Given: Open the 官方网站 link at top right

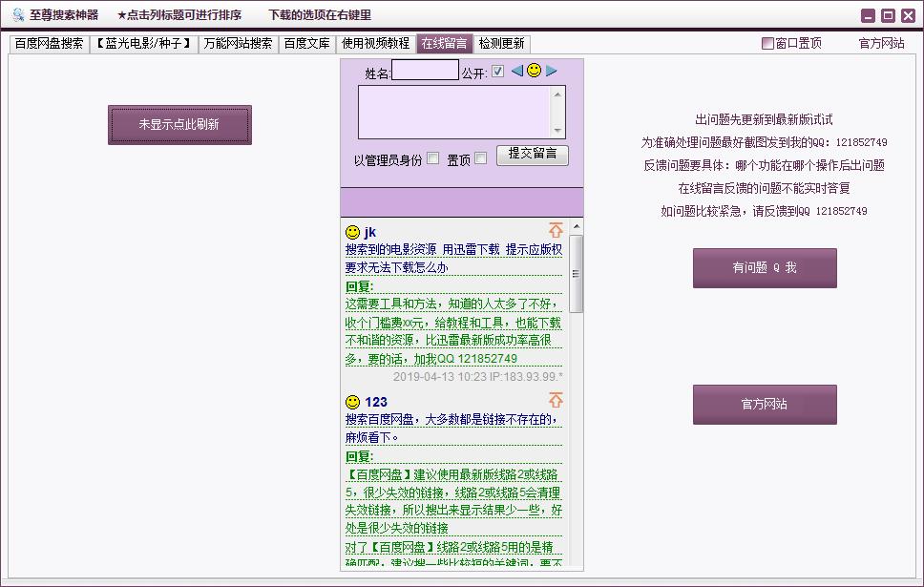Looking at the screenshot, I should pos(879,43).
